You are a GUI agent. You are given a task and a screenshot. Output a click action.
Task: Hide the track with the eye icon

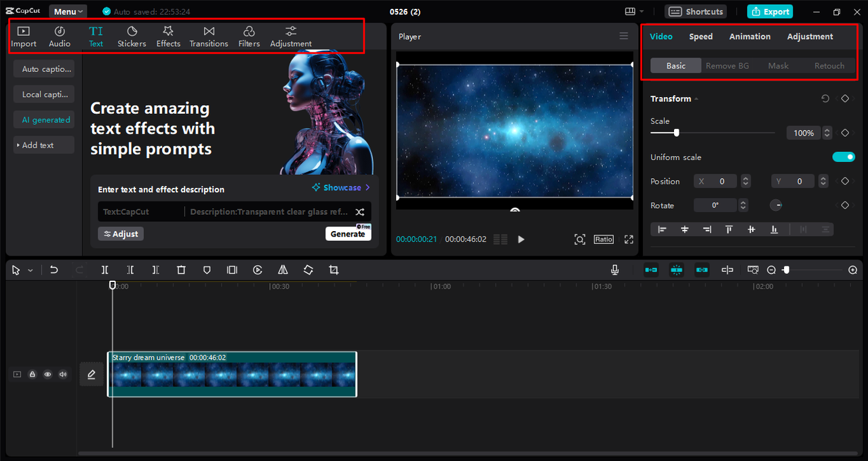point(47,374)
